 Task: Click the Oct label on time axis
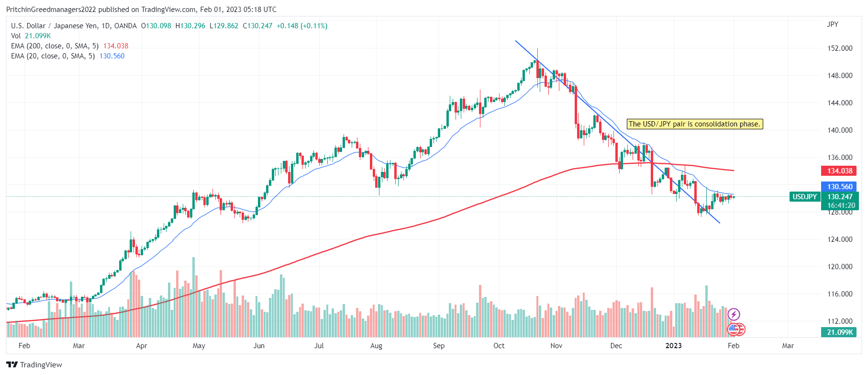click(499, 346)
